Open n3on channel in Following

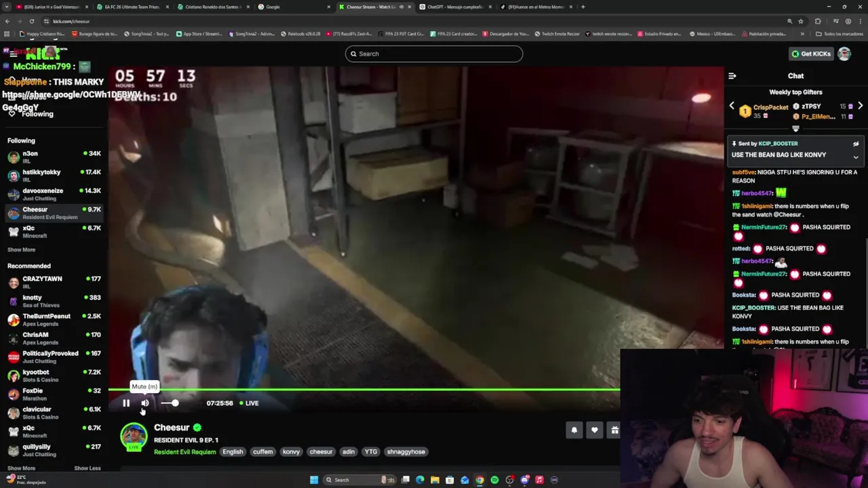pos(54,157)
